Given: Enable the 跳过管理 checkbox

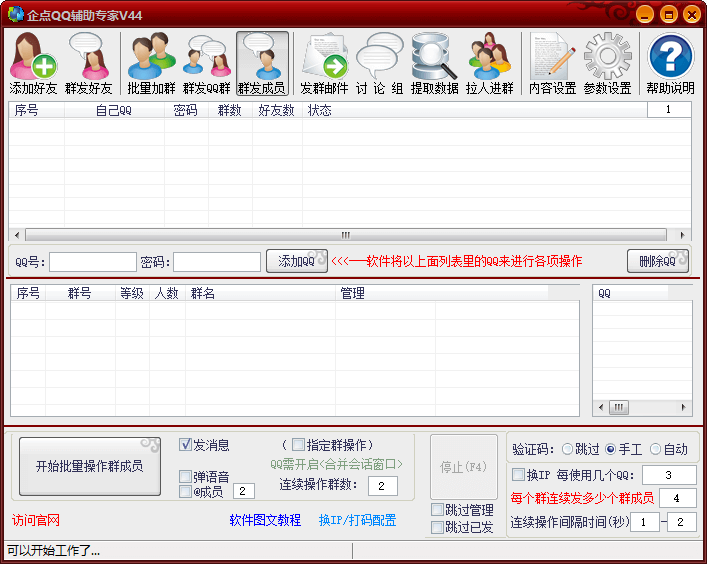Looking at the screenshot, I should [437, 510].
